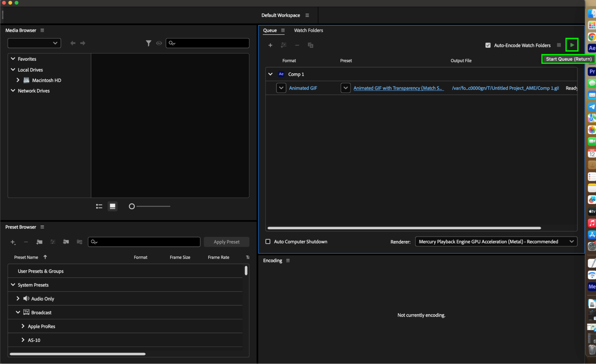Click the green Start Queue play button
Image resolution: width=596 pixels, height=364 pixels.
(x=572, y=45)
